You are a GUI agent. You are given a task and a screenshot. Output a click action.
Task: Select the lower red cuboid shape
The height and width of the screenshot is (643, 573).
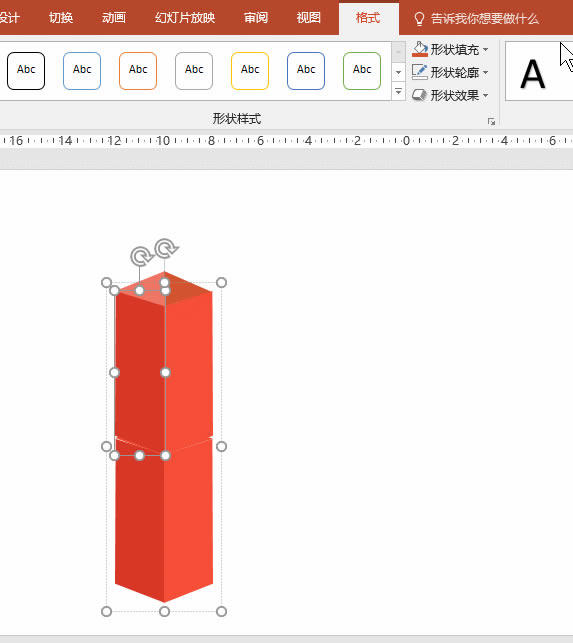click(164, 521)
